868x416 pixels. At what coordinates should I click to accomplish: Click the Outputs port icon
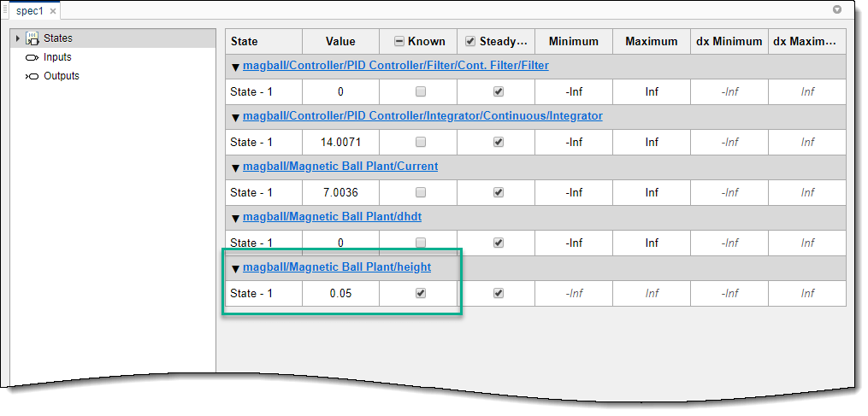32,76
